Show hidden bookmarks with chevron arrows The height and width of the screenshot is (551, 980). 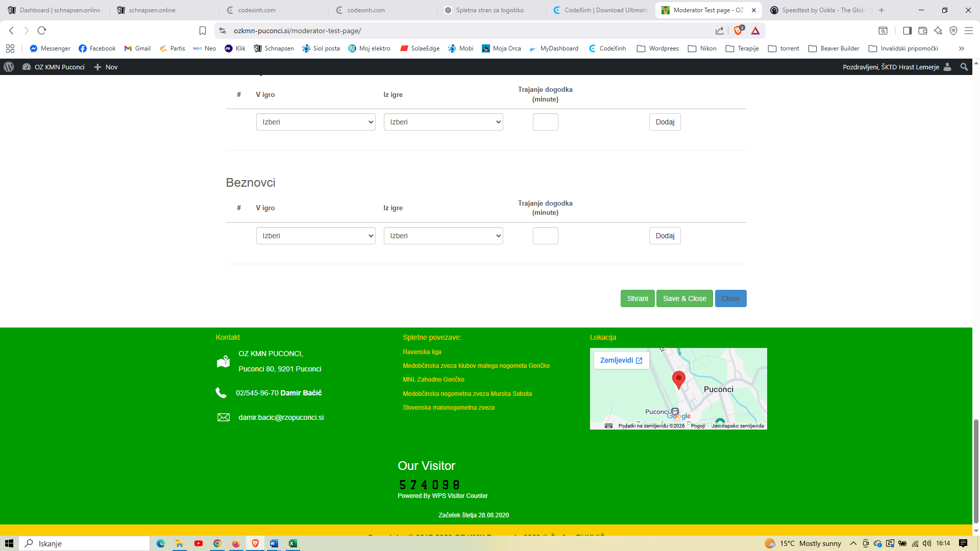click(962, 48)
